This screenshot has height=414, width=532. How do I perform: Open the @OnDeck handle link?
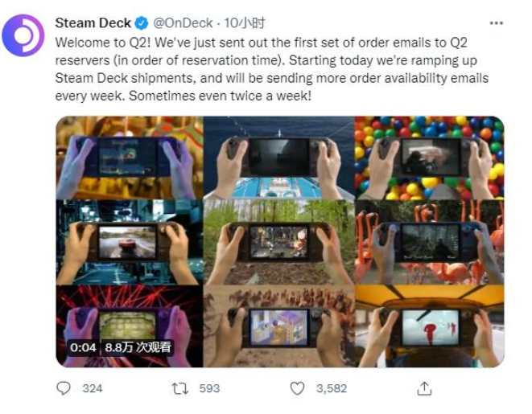(183, 23)
